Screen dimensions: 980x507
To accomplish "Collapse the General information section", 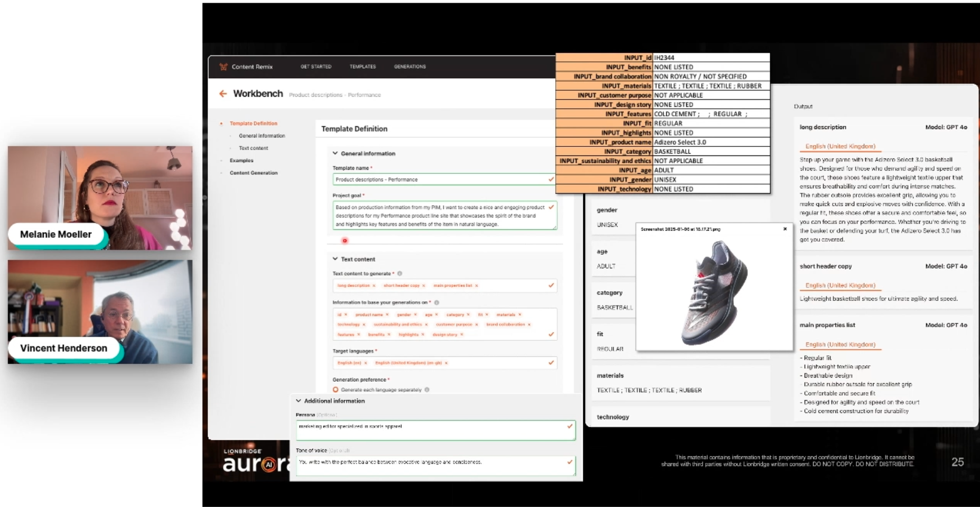I will coord(335,153).
